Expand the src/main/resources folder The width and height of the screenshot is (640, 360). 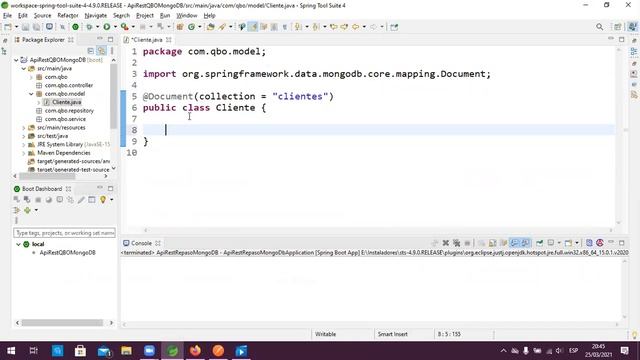(24, 128)
